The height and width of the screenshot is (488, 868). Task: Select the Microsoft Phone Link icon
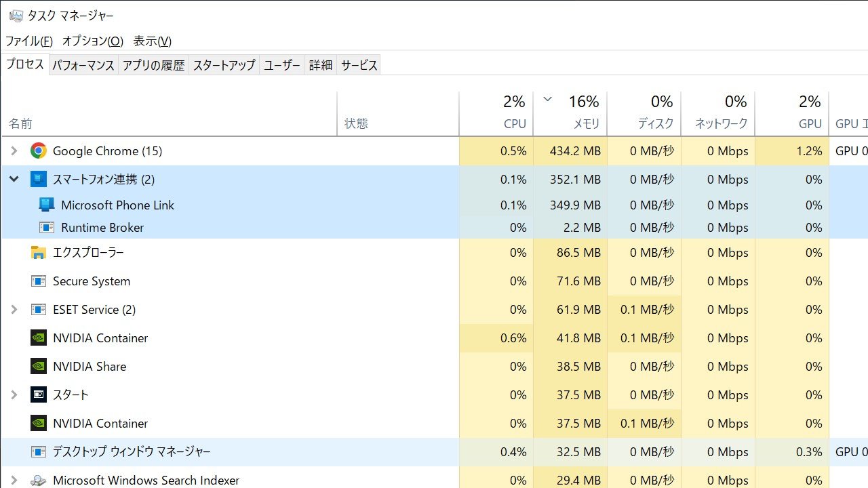coord(47,205)
